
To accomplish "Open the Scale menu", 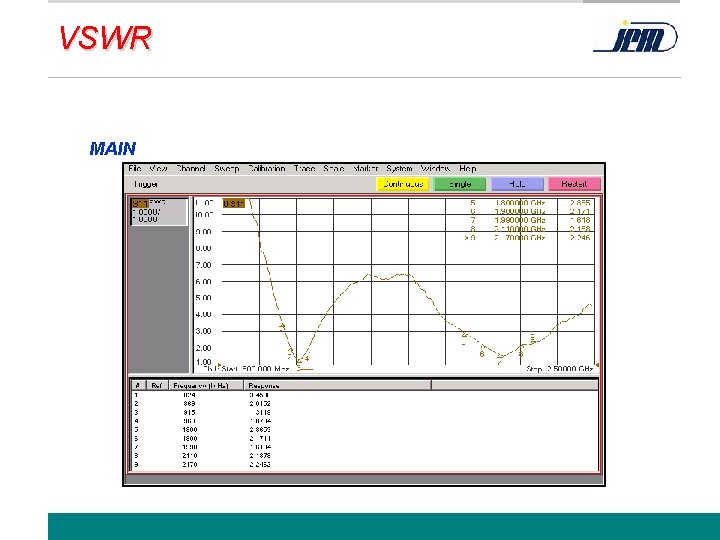I will click(334, 169).
